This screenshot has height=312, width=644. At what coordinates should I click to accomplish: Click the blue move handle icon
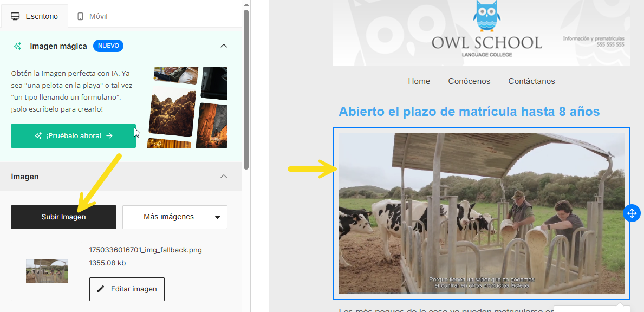coord(632,213)
